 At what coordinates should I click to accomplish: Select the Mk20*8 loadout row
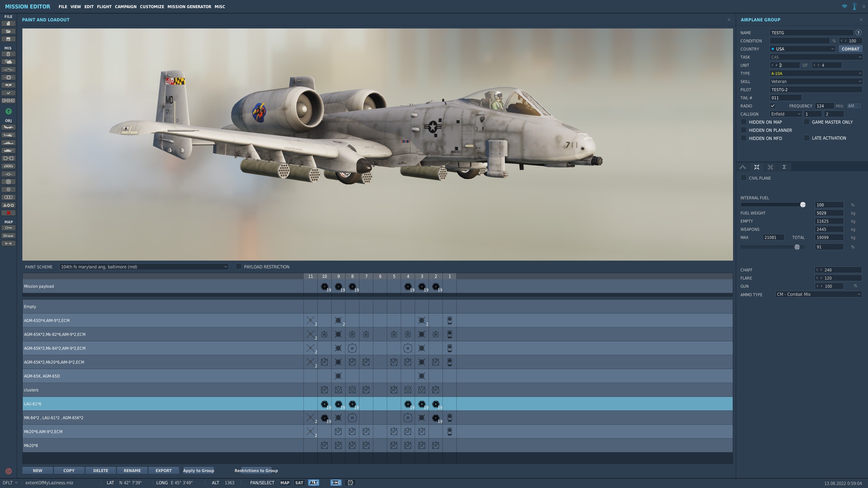[377, 445]
